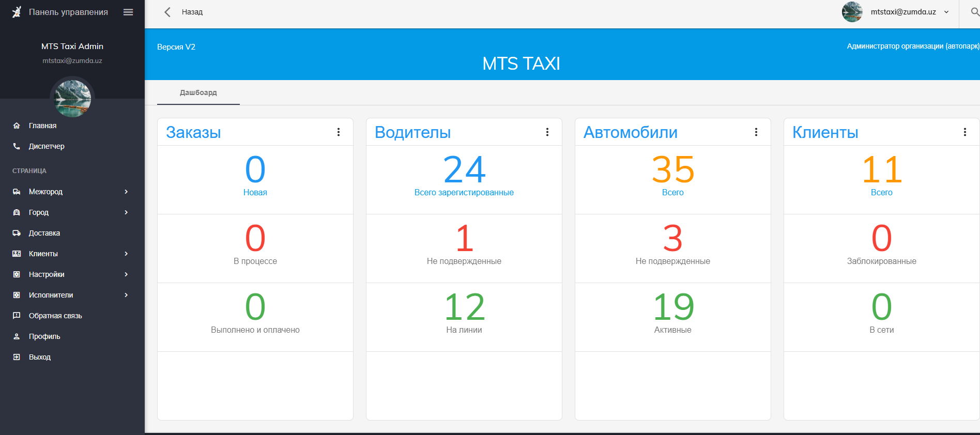Open the mtstaxi@zumda.uz account dropdown
This screenshot has height=435, width=980.
(910, 12)
